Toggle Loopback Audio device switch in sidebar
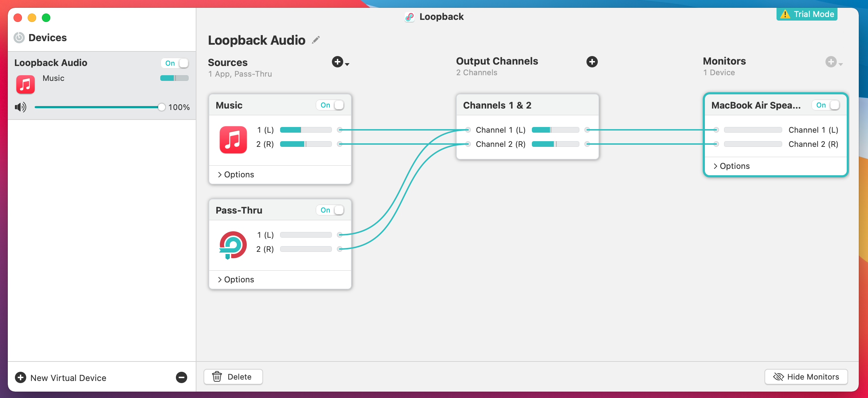This screenshot has width=868, height=398. [174, 63]
